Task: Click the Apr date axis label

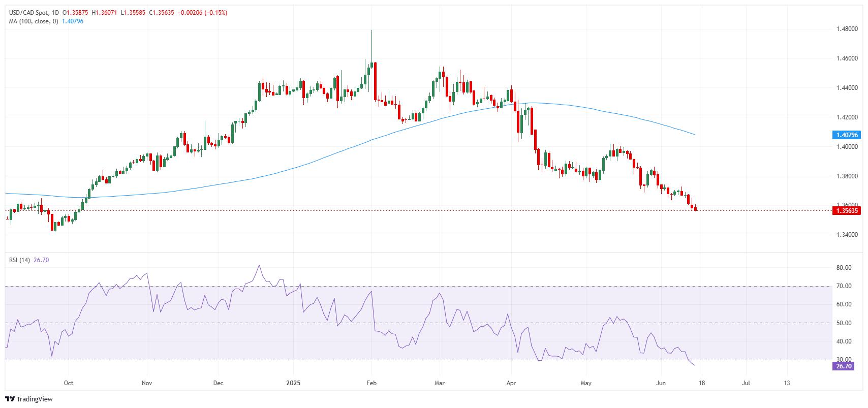Action: [x=511, y=383]
